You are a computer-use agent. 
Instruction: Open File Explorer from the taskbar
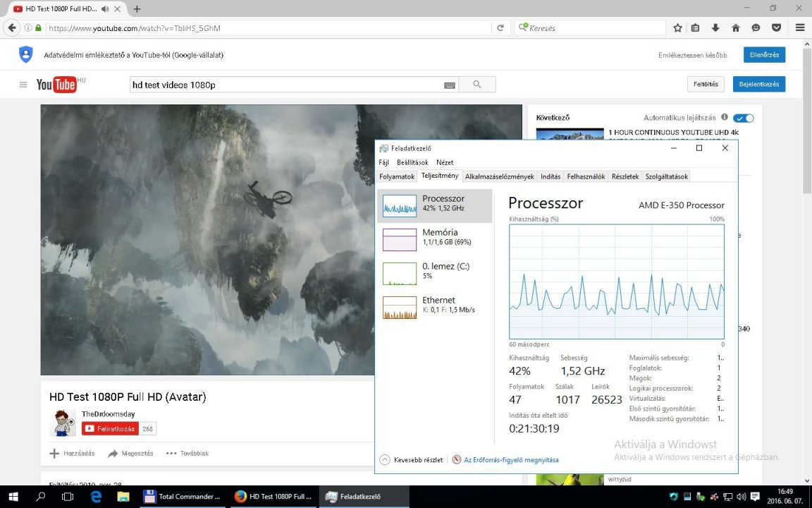point(123,497)
